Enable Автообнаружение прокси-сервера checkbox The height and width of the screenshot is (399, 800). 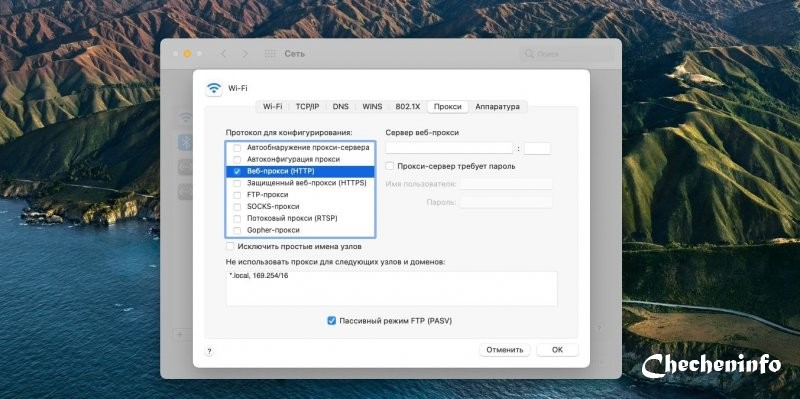tap(237, 147)
